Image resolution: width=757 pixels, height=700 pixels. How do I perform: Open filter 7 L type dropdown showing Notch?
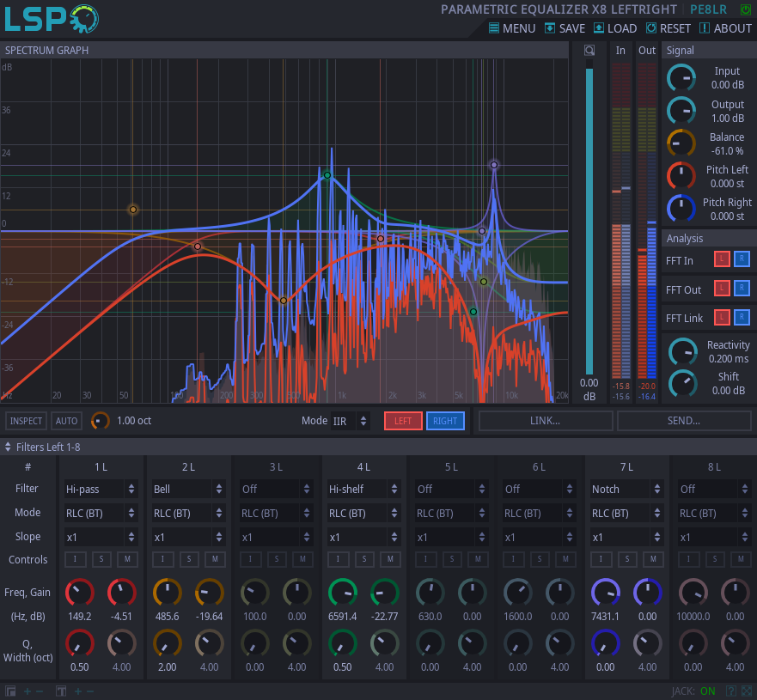pyautogui.click(x=627, y=490)
